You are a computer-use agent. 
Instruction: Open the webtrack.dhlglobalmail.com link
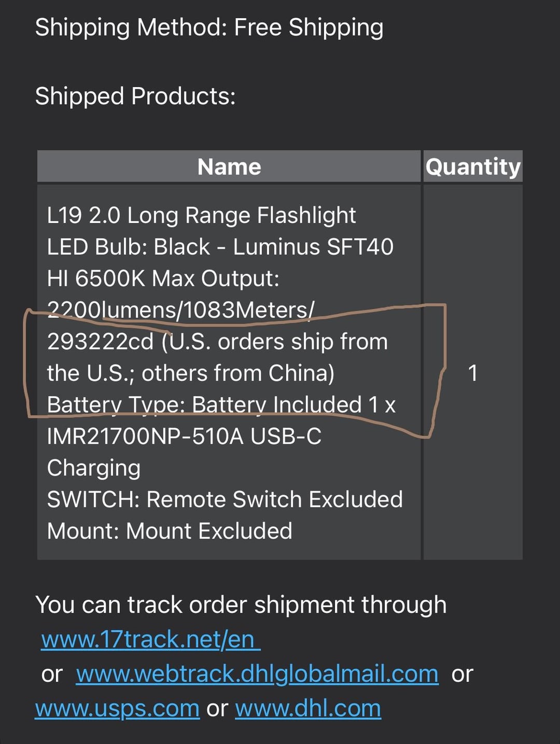point(257,674)
